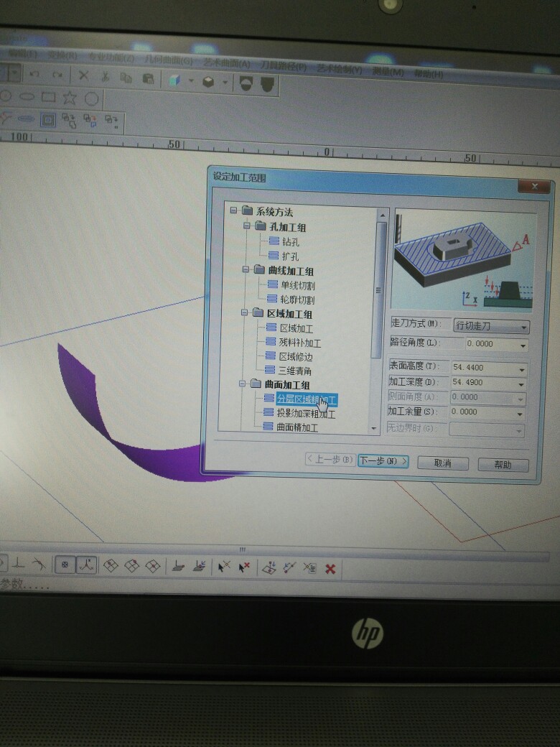The image size is (560, 747).
Task: Click the third group-arrange squares icon
Action: [112, 121]
